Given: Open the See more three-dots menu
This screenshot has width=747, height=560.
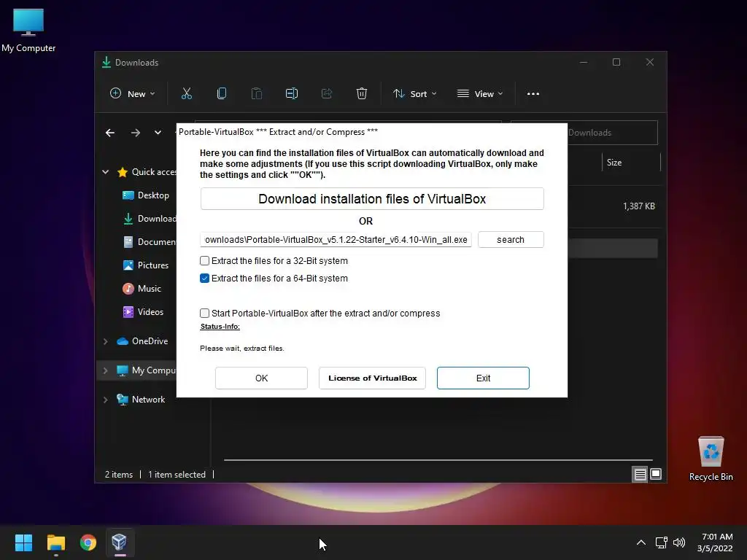Looking at the screenshot, I should click(533, 94).
